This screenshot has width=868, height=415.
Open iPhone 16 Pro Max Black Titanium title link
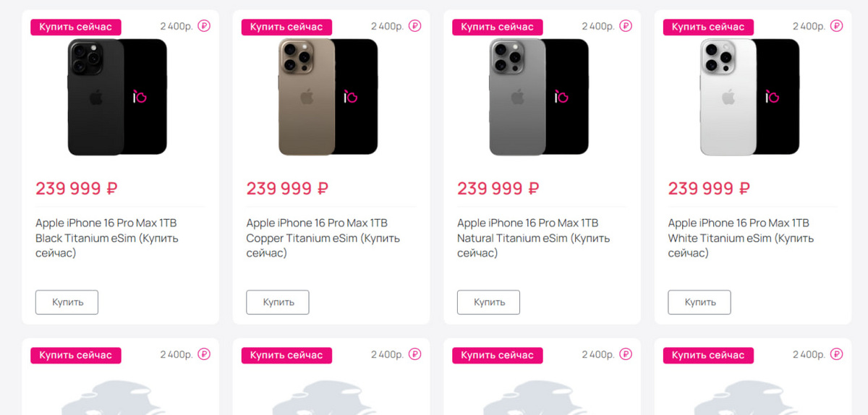point(107,238)
